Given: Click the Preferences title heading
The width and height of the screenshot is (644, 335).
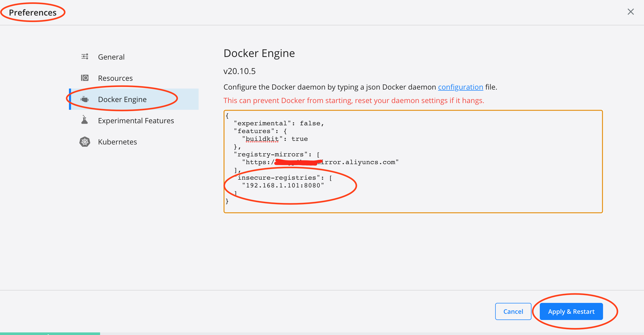Looking at the screenshot, I should (32, 12).
